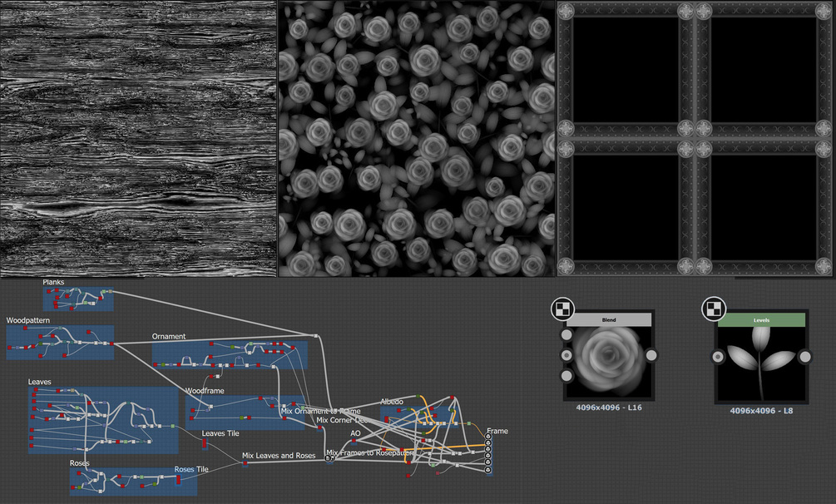Select the Blend node's top input connector

[x=566, y=335]
